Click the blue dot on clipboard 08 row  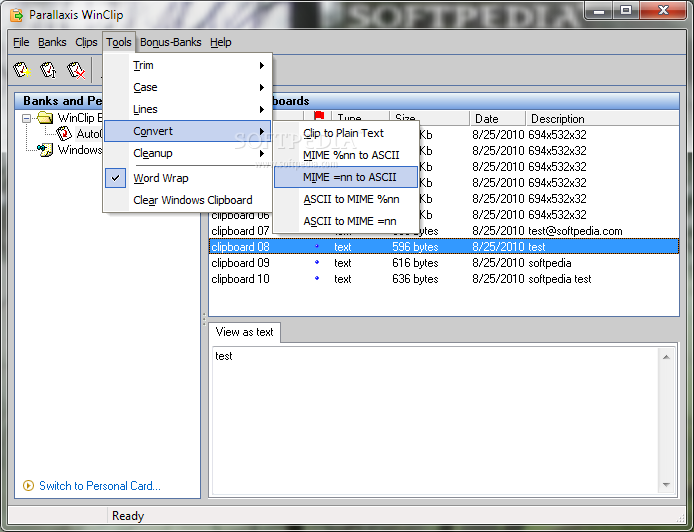(317, 246)
